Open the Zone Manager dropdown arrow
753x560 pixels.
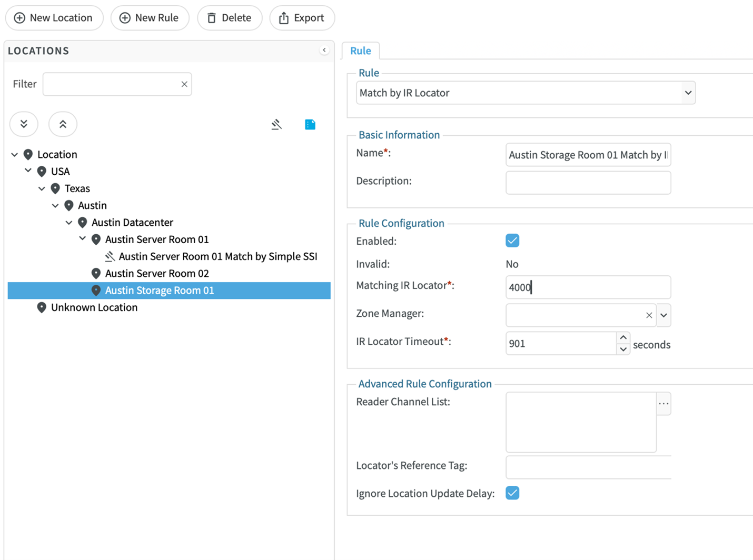click(x=664, y=315)
